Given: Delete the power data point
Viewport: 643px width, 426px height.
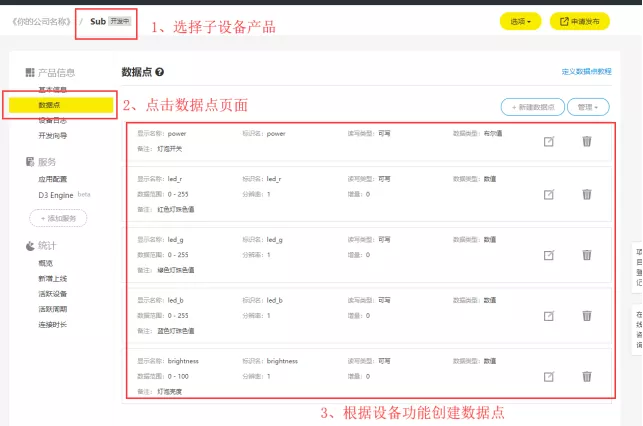Looking at the screenshot, I should (x=587, y=141).
